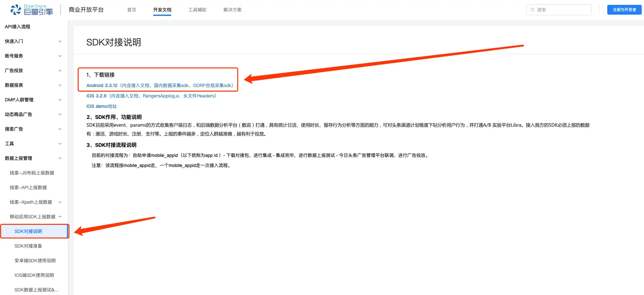The image size is (644, 295).
Task: Open the iOS demo地址 link
Action: (x=101, y=106)
